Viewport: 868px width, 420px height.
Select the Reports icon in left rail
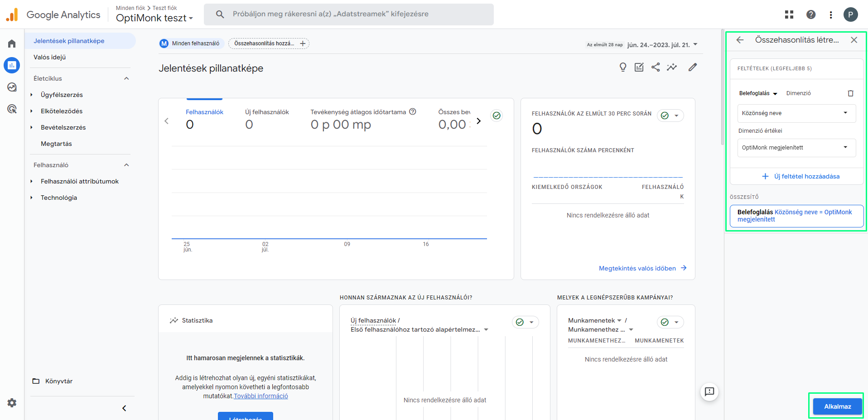pyautogui.click(x=12, y=65)
